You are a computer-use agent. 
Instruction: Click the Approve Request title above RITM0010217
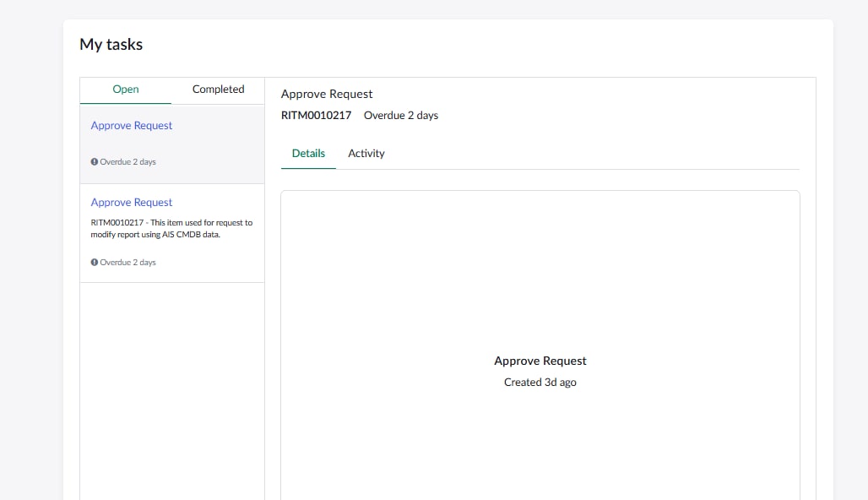pos(327,95)
